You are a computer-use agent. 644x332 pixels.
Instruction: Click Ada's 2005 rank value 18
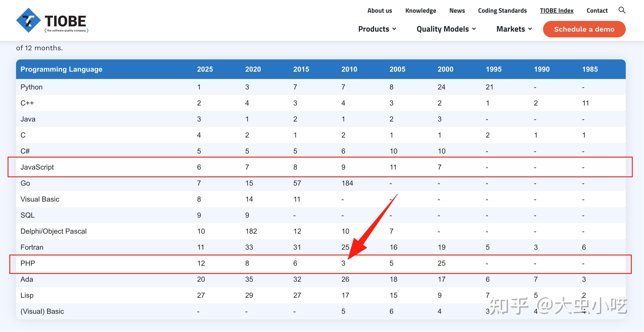(x=394, y=279)
